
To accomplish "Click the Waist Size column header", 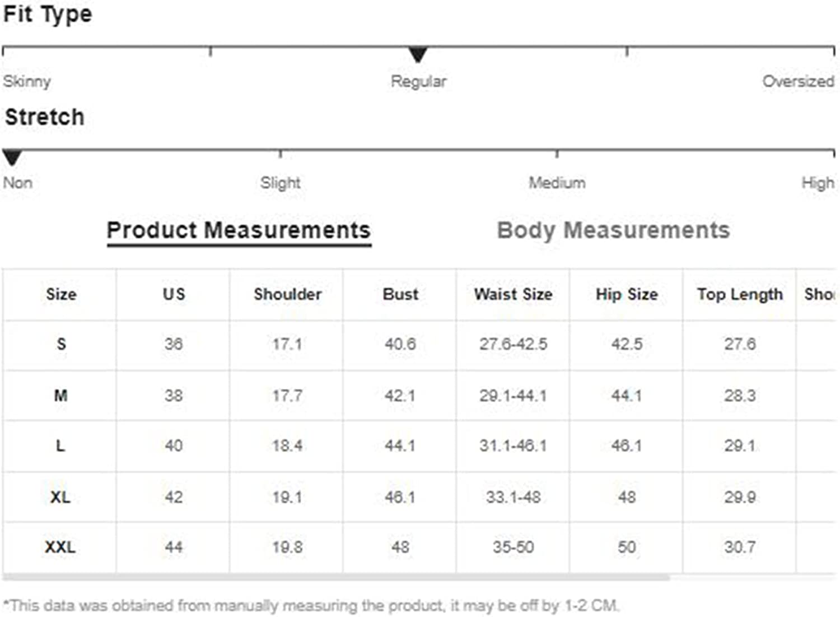I will 513,294.
